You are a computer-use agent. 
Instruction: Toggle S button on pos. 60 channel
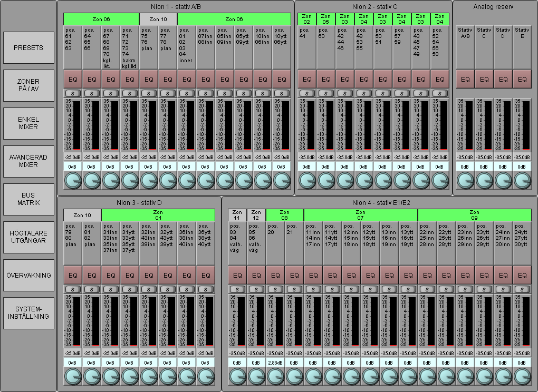tap(326, 93)
